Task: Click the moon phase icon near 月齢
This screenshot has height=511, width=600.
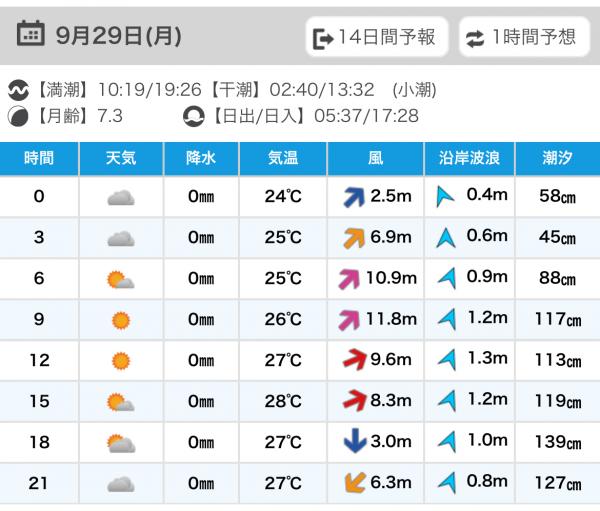Action: pos(19,115)
